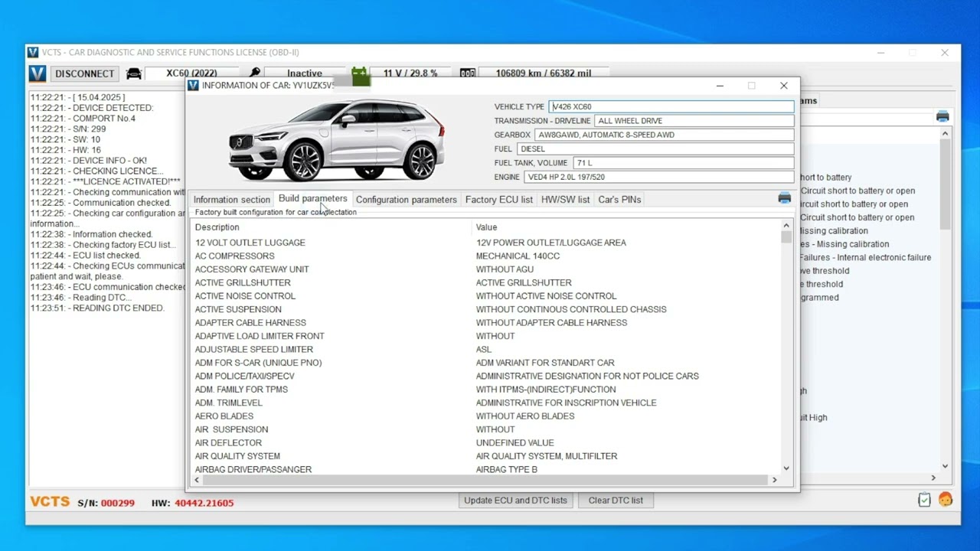The width and height of the screenshot is (980, 551).
Task: Click the right arrow of the dialog's horizontal scrollbar
Action: [x=774, y=480]
